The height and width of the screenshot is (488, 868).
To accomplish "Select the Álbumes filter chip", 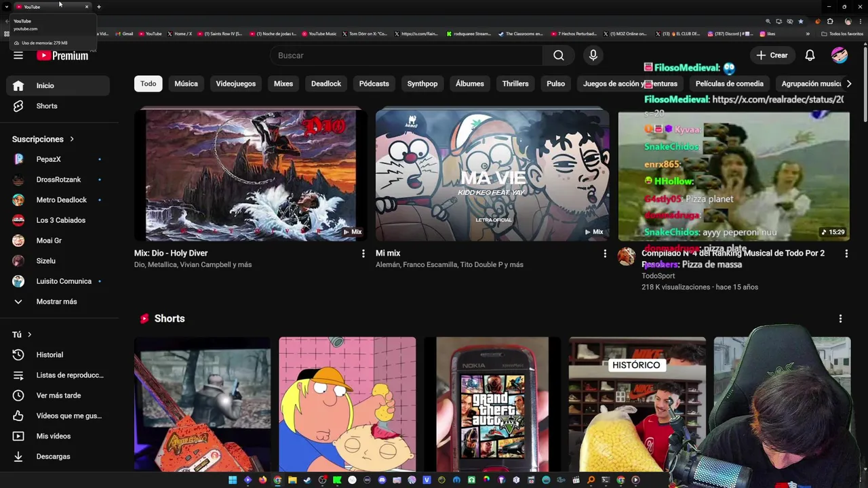I will coord(470,83).
